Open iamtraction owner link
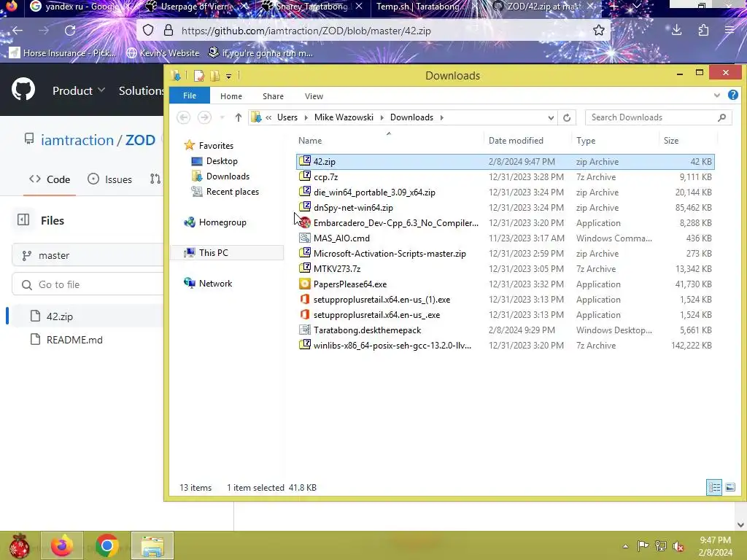Screen dimensions: 747x560 77,140
